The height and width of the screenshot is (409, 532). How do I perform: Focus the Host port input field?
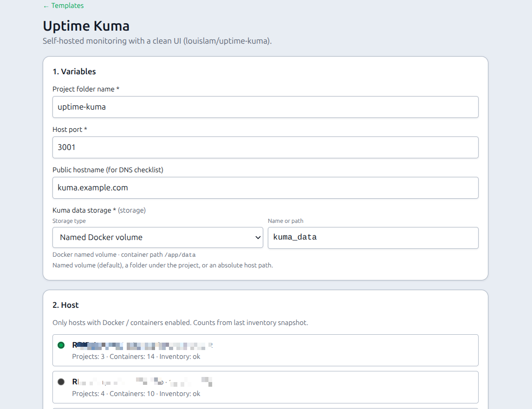pyautogui.click(x=266, y=147)
